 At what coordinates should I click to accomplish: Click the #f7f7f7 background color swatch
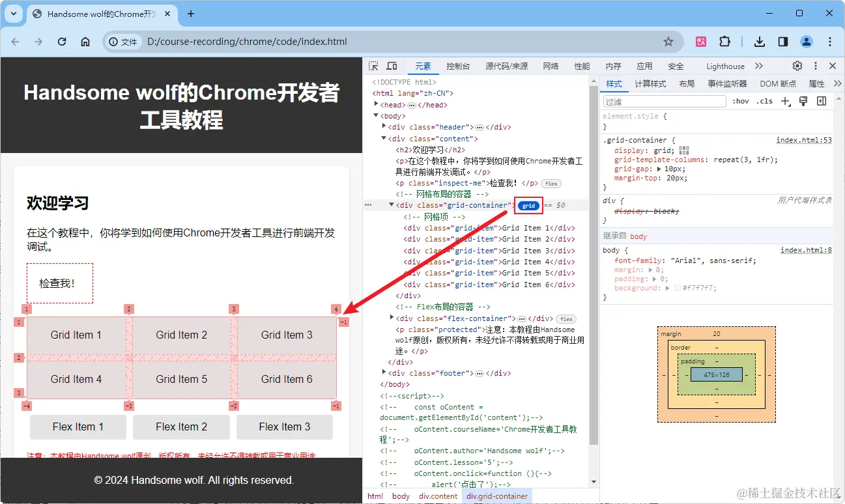(x=678, y=288)
